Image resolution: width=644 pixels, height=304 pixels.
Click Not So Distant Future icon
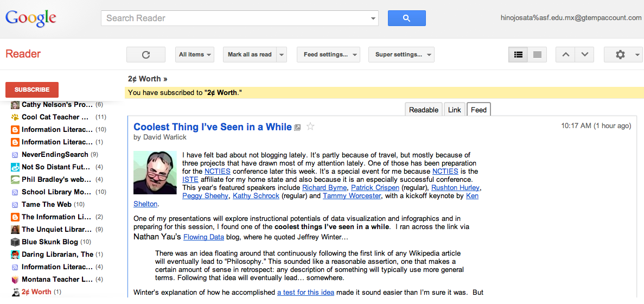pos(15,167)
